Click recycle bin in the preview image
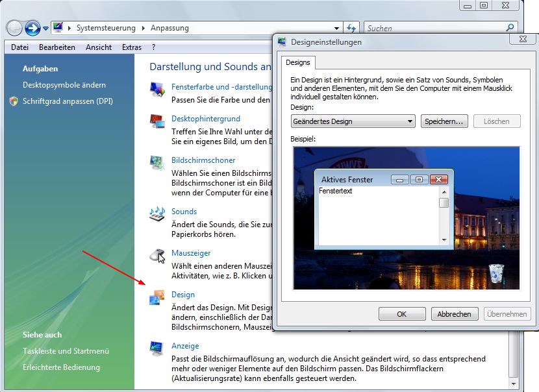The width and height of the screenshot is (539, 392). click(495, 273)
